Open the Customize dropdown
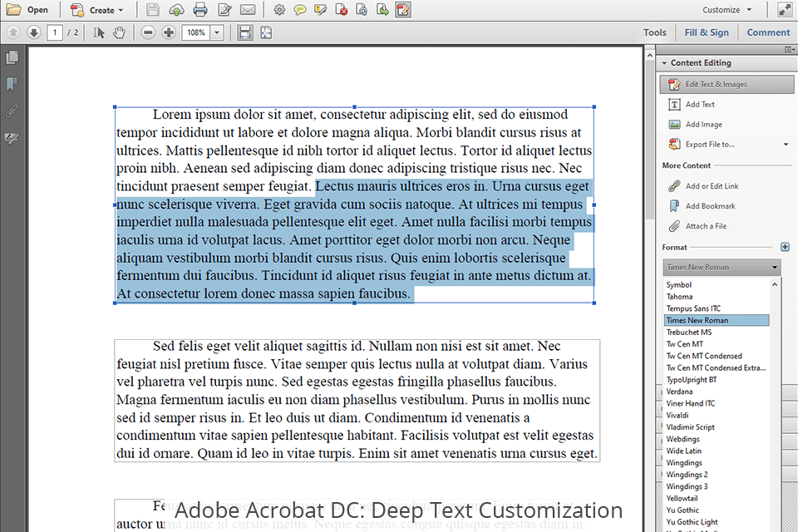The width and height of the screenshot is (798, 532). (727, 10)
